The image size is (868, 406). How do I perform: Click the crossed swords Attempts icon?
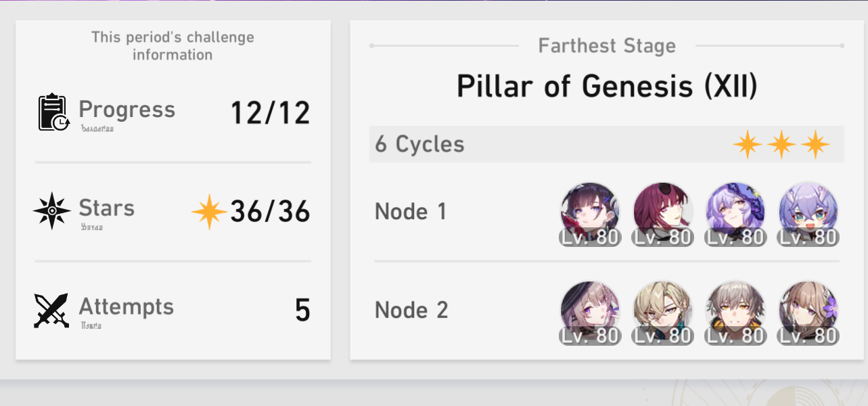point(52,311)
